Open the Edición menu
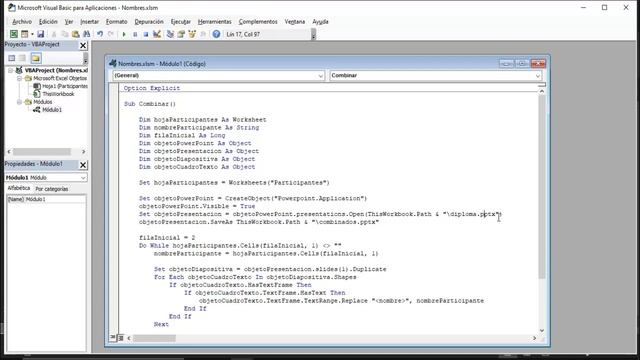 48,22
